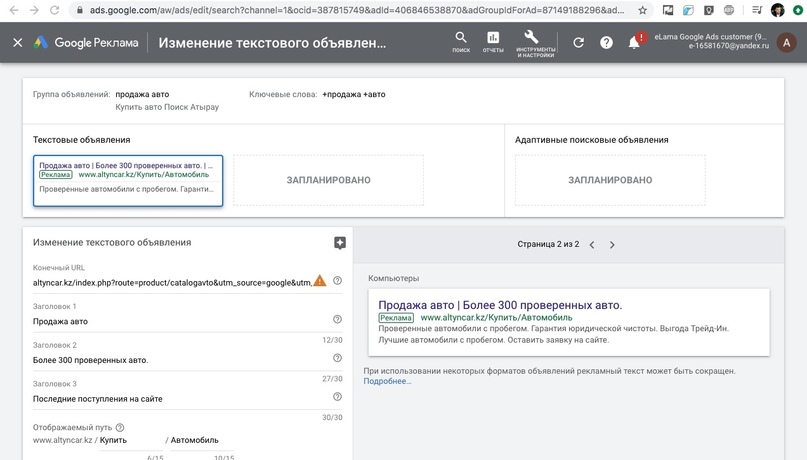Viewport: 807px width, 460px height.
Task: Edit Headline 3 'Последние поступления на сайте'
Action: pos(182,398)
